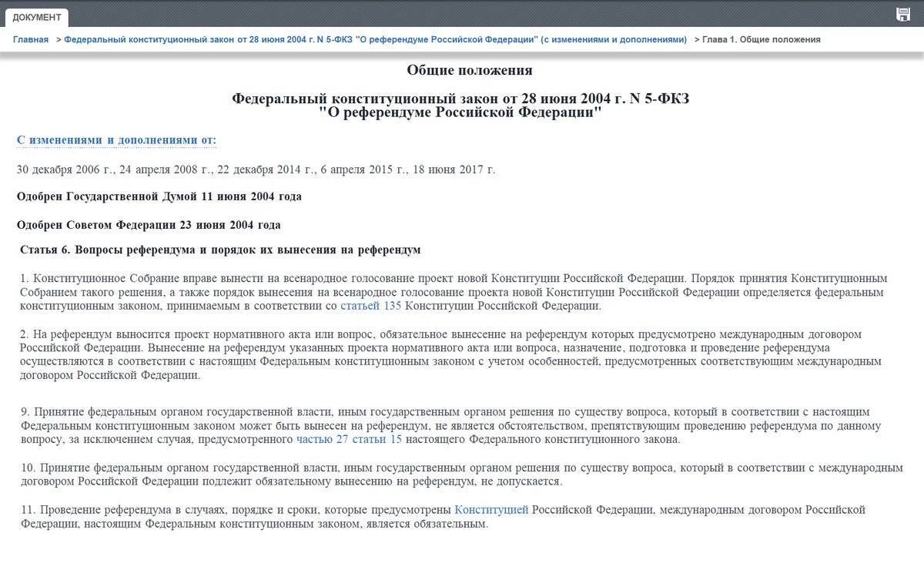The width and height of the screenshot is (924, 570).
Task: Click Одобрен Советом Федерации 23 июня 2004 года
Action: pos(149,225)
